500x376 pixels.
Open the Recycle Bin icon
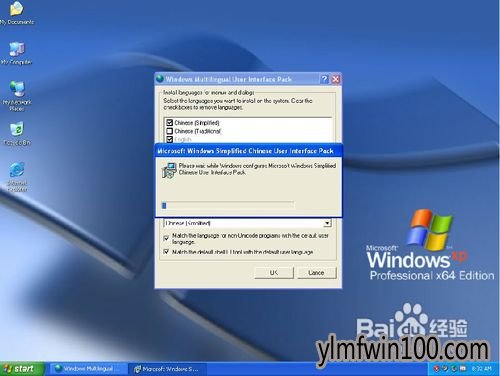coord(17,134)
